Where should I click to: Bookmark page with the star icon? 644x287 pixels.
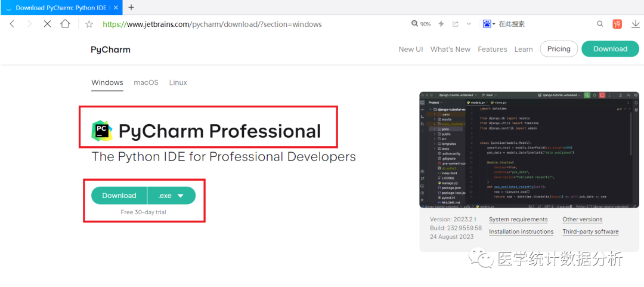[x=89, y=24]
